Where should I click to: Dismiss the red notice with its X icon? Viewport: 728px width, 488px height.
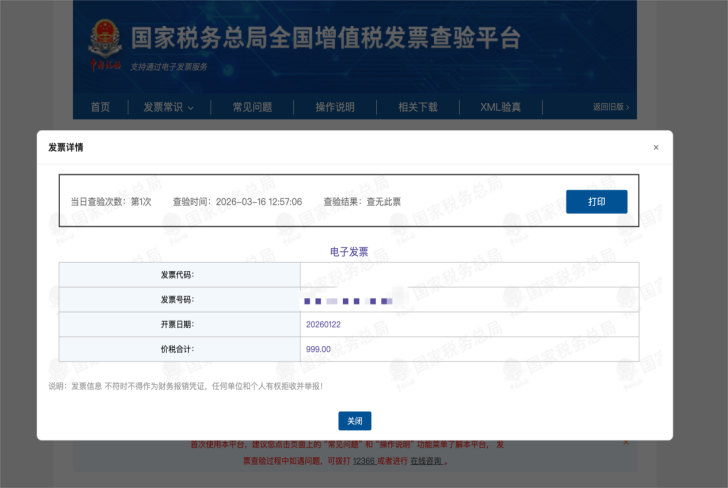point(626,442)
